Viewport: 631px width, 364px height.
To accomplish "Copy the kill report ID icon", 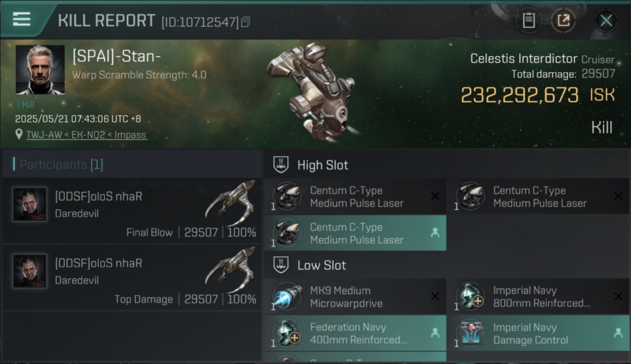I will [x=246, y=22].
